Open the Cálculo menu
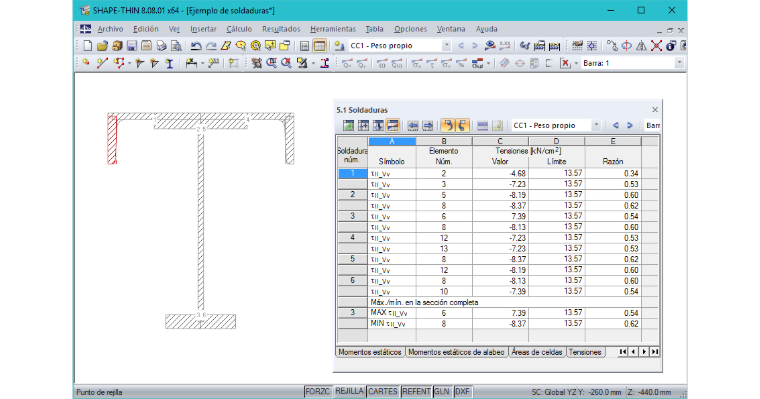 coord(239,29)
